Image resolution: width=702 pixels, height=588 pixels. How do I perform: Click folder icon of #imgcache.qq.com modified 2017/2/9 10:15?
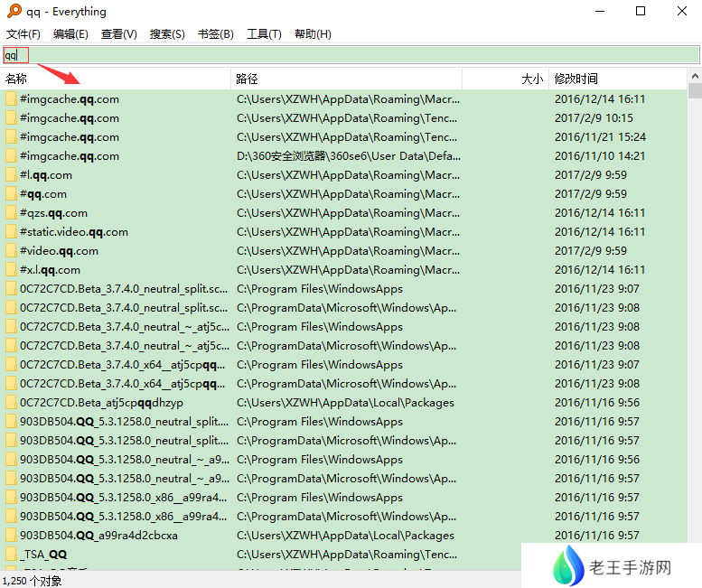(11, 118)
